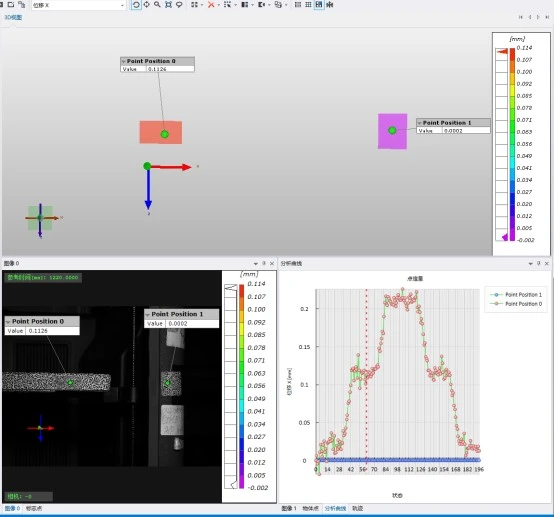This screenshot has width=554, height=517.
Task: Open the bottom tab right of 图像 0
Action: click(x=34, y=509)
